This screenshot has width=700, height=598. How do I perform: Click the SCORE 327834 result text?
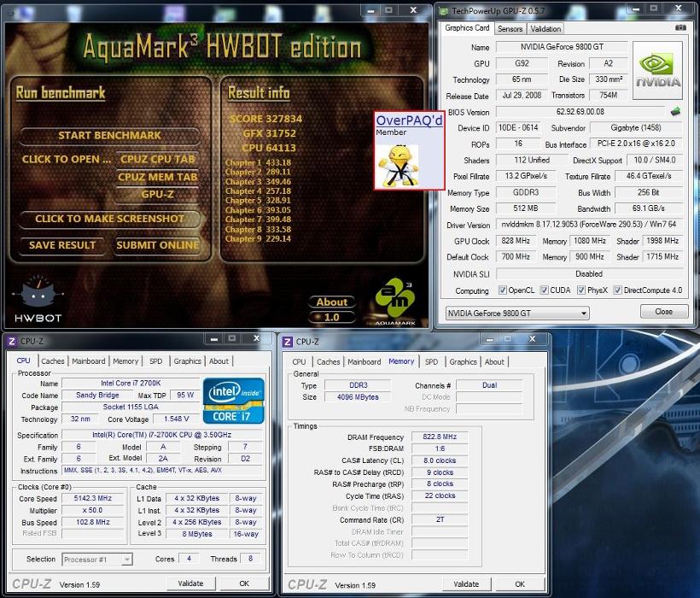pyautogui.click(x=265, y=119)
